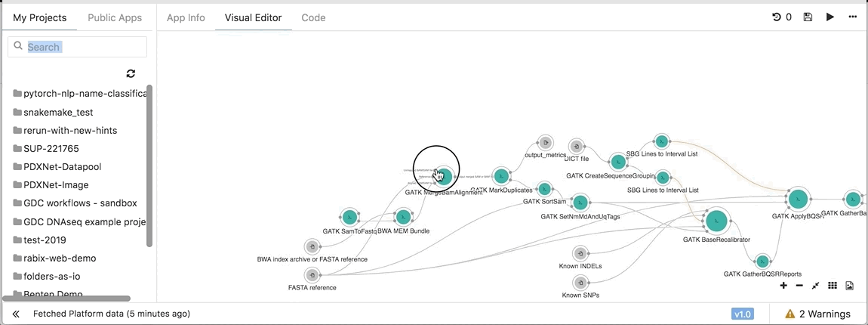Click the auto-arrange grid icon

pos(832,286)
